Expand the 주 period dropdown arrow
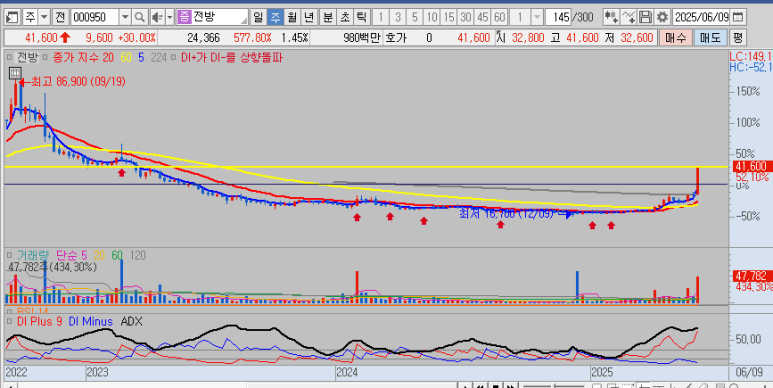 (44, 18)
